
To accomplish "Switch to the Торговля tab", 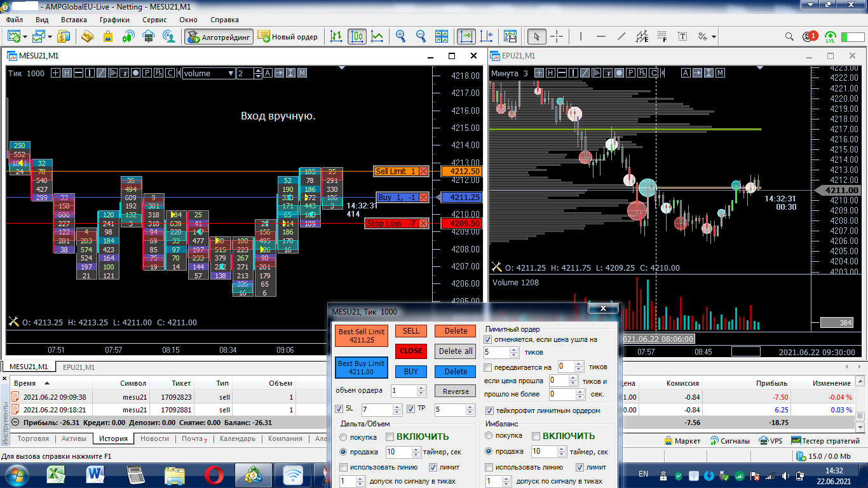I will click(x=33, y=438).
